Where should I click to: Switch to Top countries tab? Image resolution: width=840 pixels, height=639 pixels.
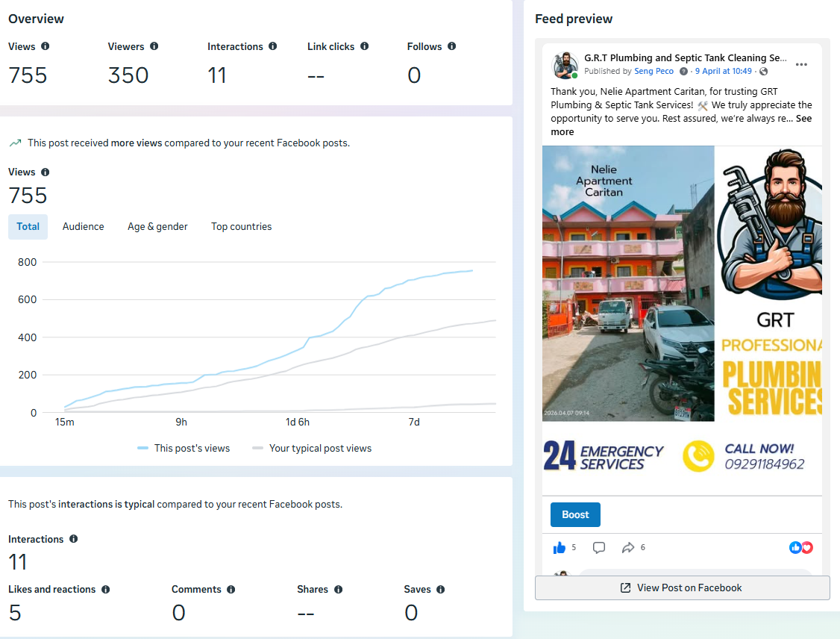coord(241,227)
